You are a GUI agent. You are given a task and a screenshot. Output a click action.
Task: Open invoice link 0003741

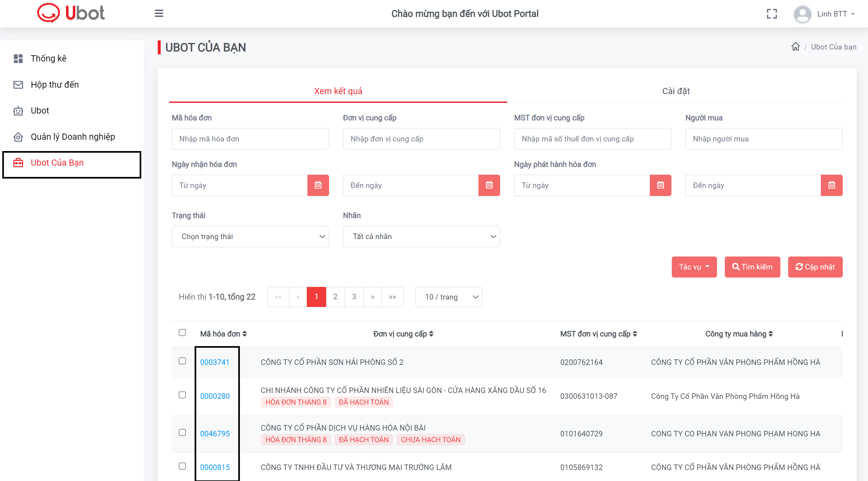coord(215,362)
